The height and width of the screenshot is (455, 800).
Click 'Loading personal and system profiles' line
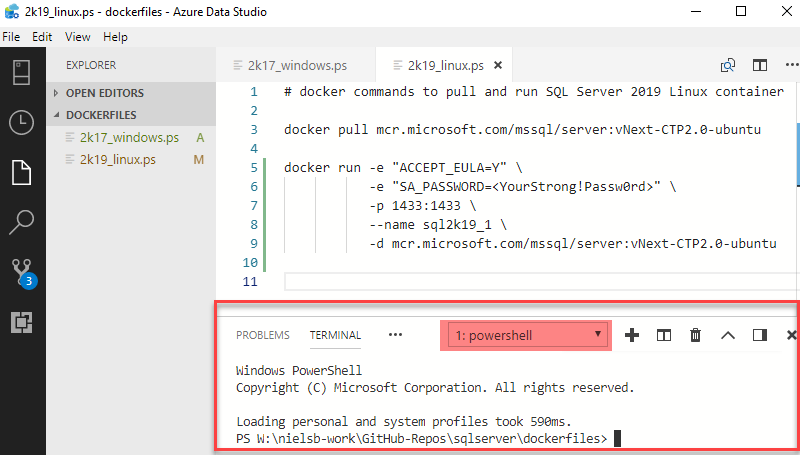tap(404, 422)
